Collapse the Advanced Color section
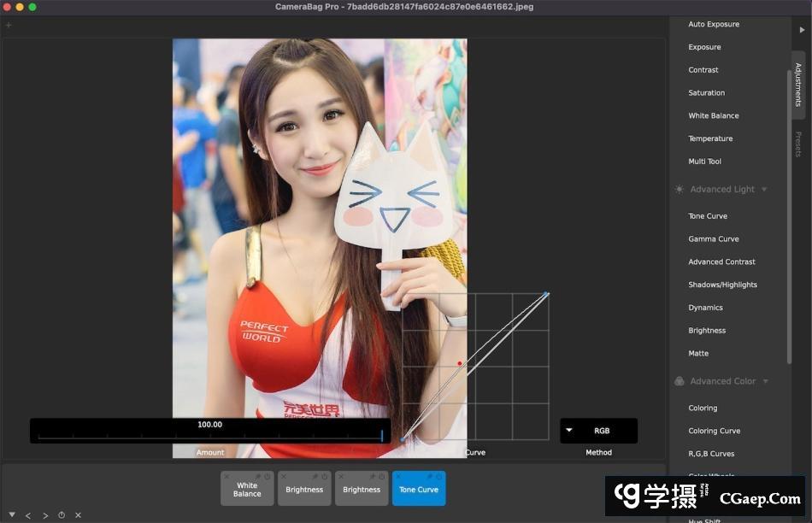Image resolution: width=812 pixels, height=523 pixels. pyautogui.click(x=764, y=381)
